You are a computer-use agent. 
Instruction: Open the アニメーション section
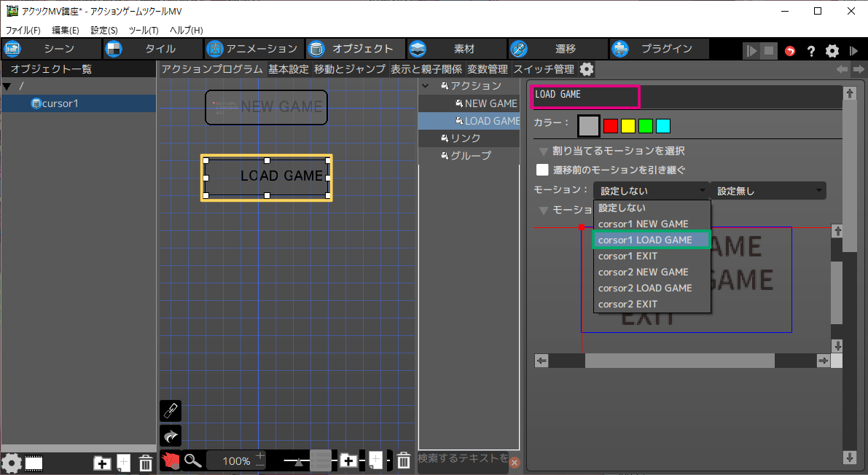[x=252, y=49]
